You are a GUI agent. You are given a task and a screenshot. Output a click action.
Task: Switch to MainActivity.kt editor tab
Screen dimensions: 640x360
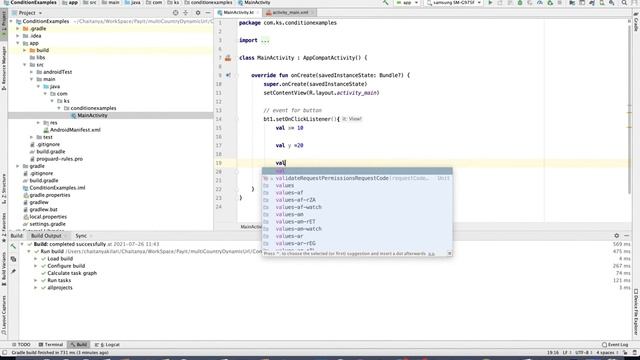pyautogui.click(x=238, y=13)
